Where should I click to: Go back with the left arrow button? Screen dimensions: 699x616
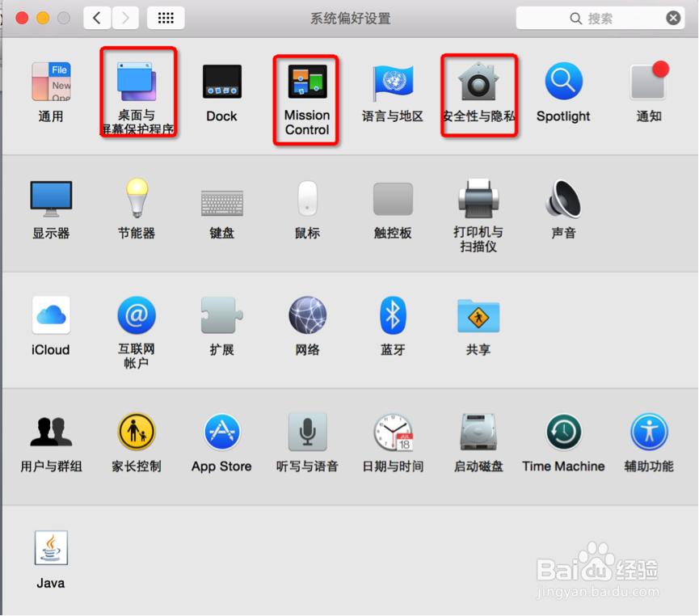point(97,18)
